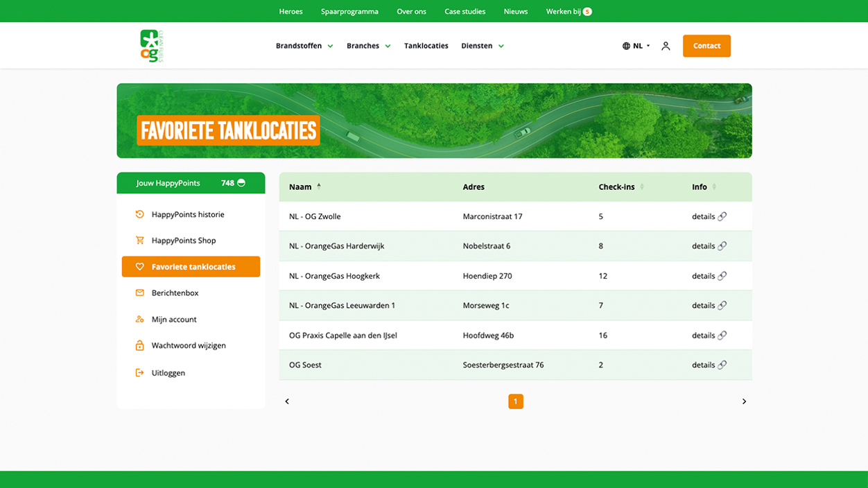Click the name NL - OrangeGas Hoogkerk
868x488 pixels.
click(x=335, y=276)
